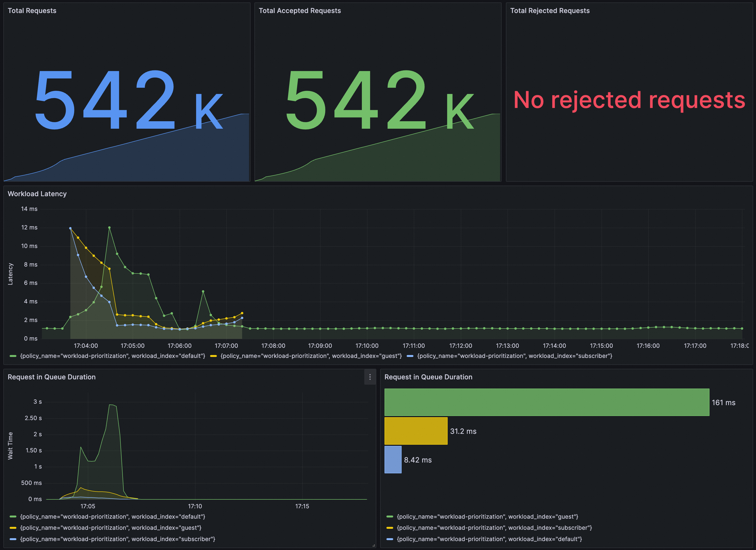Toggle default series label in Wait Time chart legend
756x550 pixels.
tap(112, 517)
